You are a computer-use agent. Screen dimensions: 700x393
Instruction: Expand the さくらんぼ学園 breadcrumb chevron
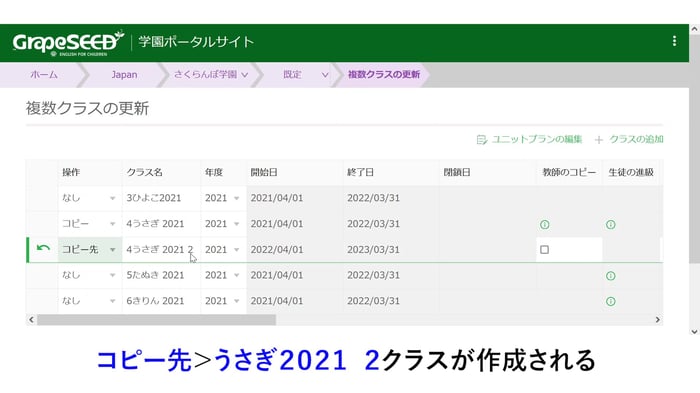click(245, 75)
